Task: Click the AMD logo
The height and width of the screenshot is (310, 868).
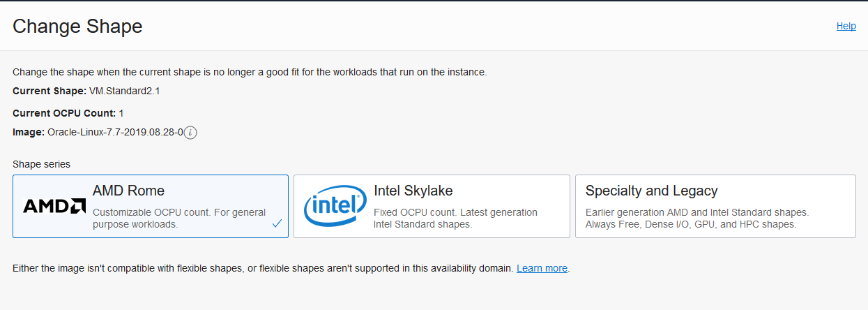Action: [x=54, y=206]
